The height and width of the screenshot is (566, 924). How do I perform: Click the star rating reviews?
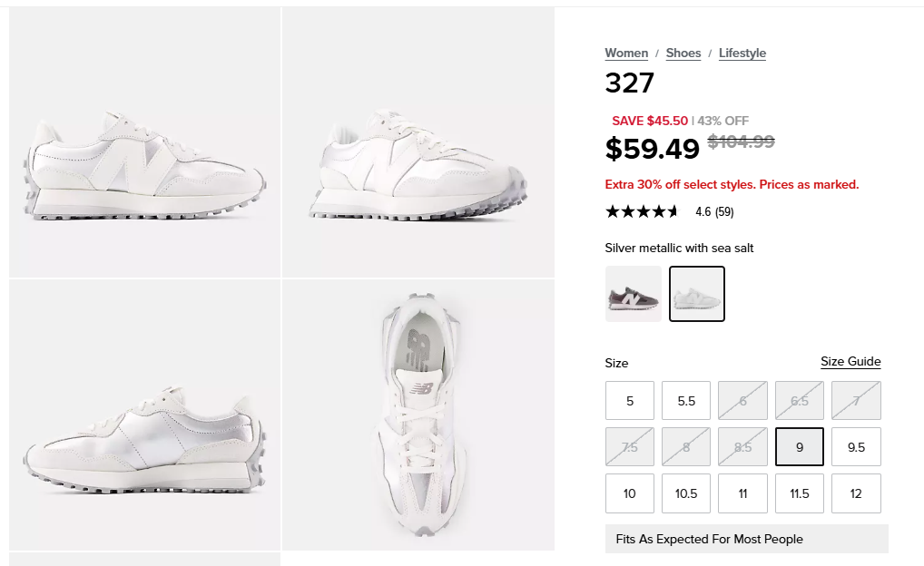642,212
